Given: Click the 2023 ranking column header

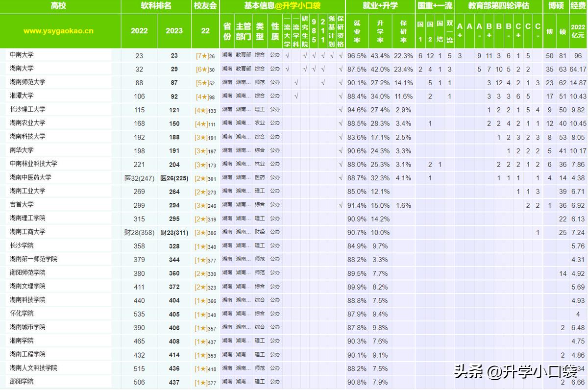Looking at the screenshot, I should (x=174, y=31).
